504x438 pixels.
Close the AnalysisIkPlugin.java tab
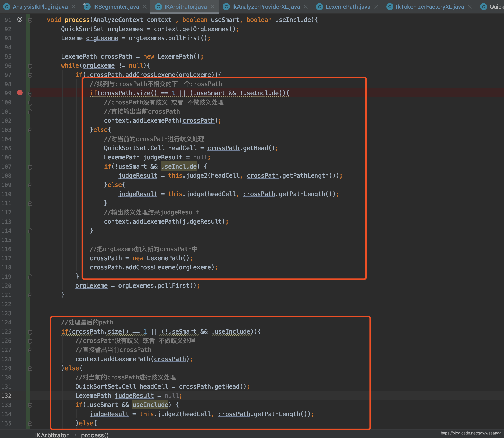(x=73, y=7)
